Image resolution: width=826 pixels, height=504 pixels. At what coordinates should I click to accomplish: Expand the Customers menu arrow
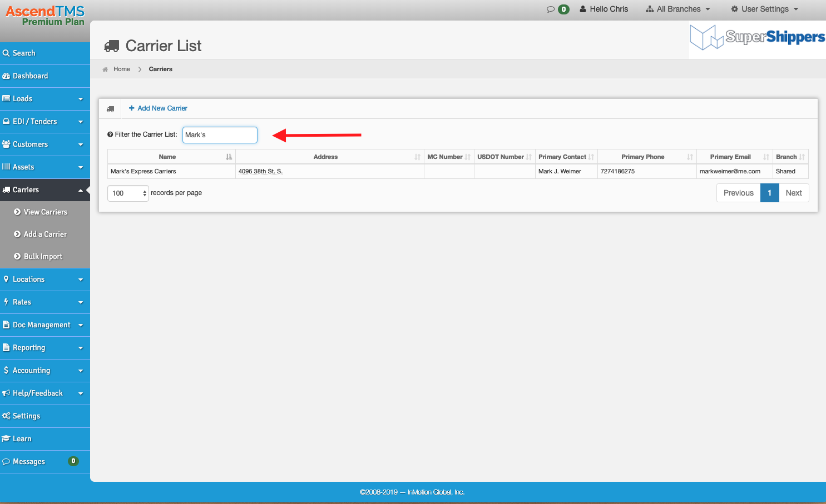(81, 144)
